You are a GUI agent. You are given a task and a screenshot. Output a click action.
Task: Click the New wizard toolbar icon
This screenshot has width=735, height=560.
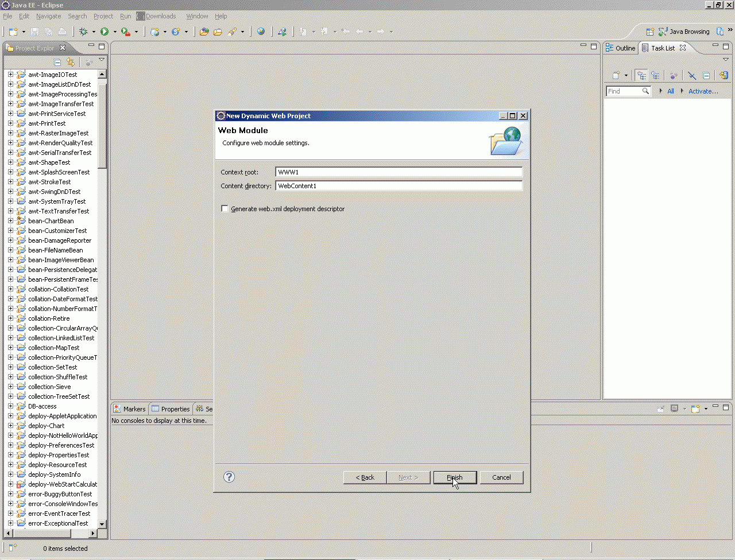13,32
